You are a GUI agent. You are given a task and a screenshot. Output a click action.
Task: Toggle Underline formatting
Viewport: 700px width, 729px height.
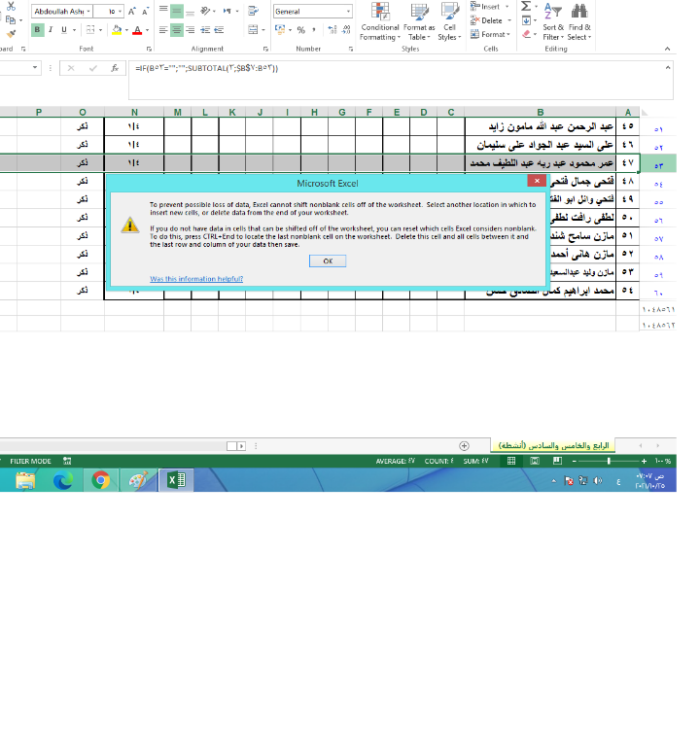[x=64, y=30]
